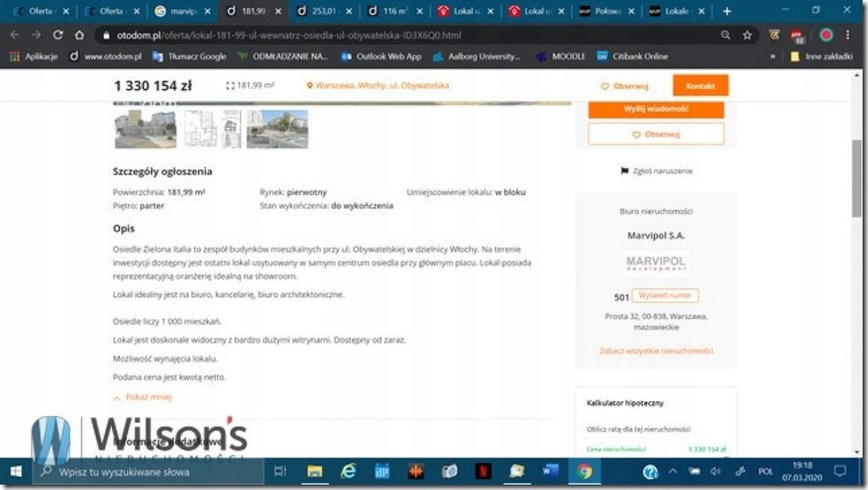Image resolution: width=868 pixels, height=490 pixels.
Task: Open Netflix from the taskbar
Action: click(x=483, y=471)
